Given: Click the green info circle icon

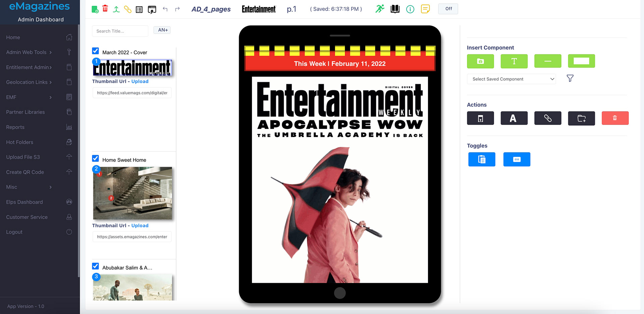Looking at the screenshot, I should pos(410,9).
